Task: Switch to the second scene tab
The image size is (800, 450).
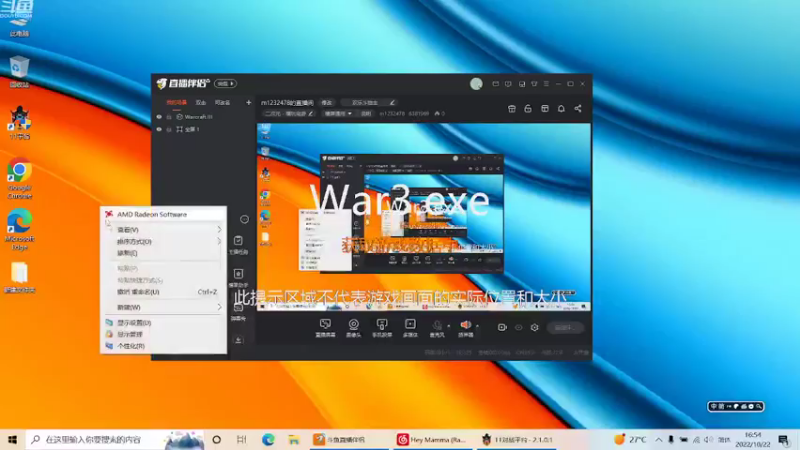Action: [201, 103]
